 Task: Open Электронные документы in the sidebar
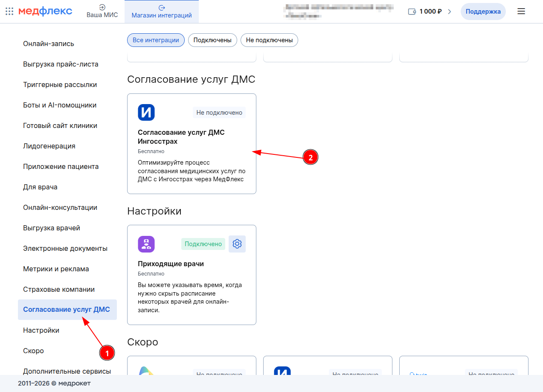click(65, 248)
